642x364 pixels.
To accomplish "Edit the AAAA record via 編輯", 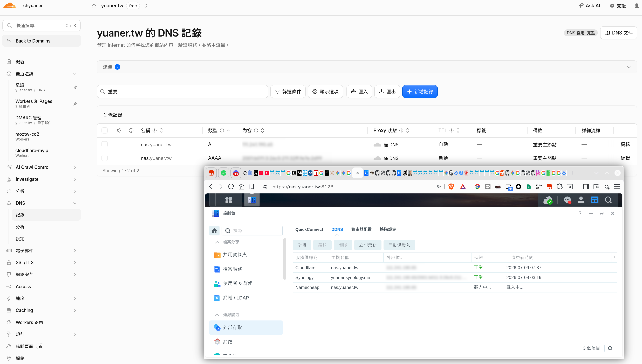I will coord(625,158).
